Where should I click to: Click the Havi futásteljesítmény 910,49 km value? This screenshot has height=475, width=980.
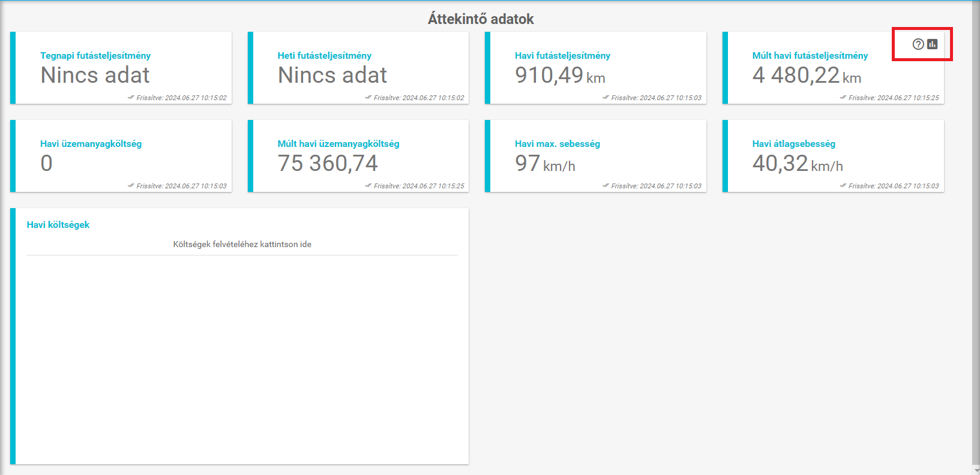(559, 76)
